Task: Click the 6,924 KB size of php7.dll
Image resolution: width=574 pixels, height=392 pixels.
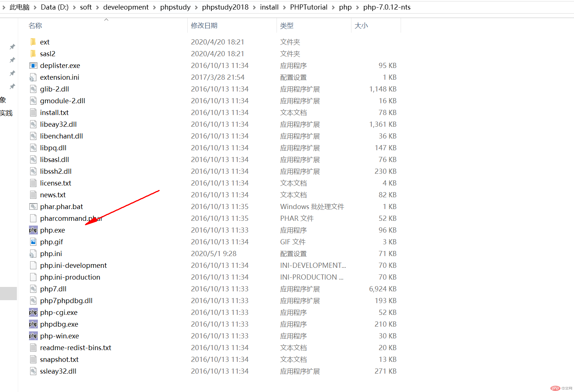Action: (x=383, y=289)
